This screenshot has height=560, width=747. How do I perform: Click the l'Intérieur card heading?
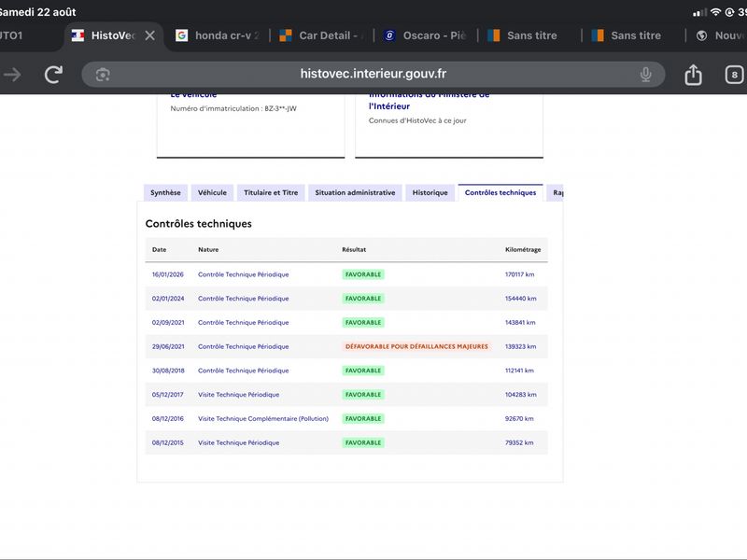tap(388, 106)
